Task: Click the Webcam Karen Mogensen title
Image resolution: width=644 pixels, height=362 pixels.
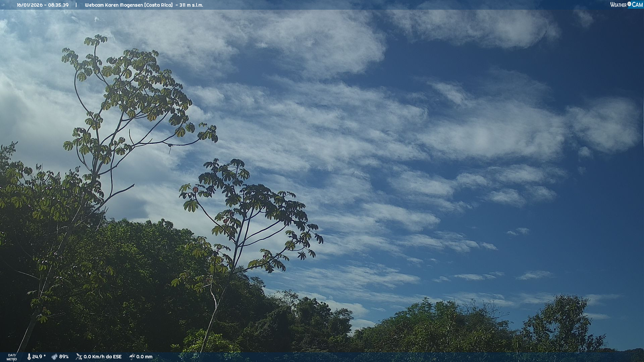Action: [114, 5]
